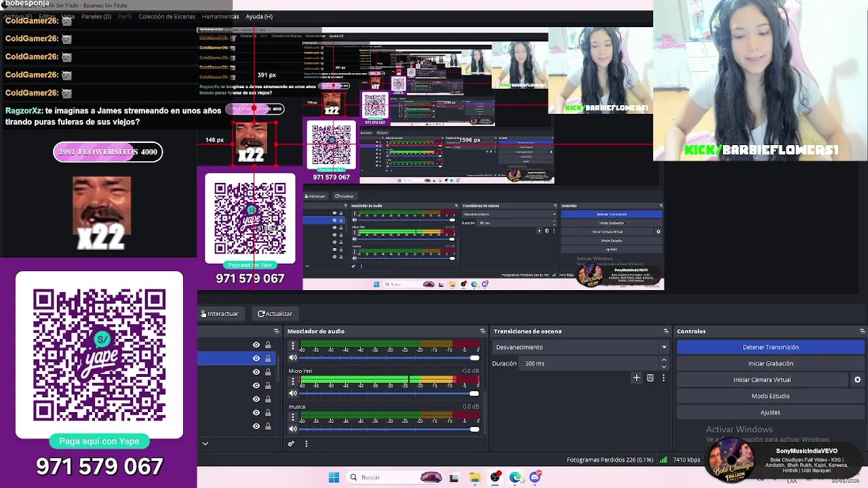Open the Paneles (D) menu
The width and height of the screenshot is (868, 488).
point(96,16)
